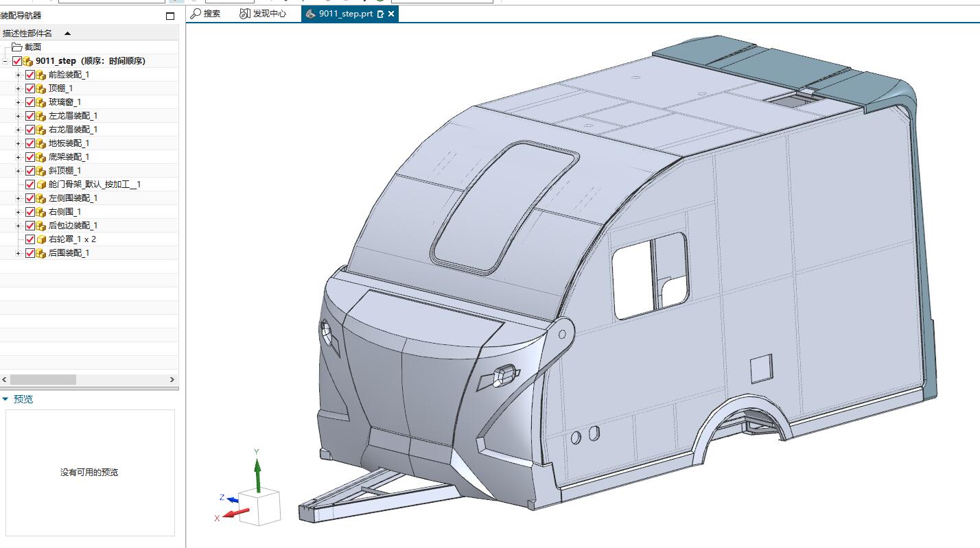Click the assembly icon beside 左龙眉装配_1

coord(40,116)
